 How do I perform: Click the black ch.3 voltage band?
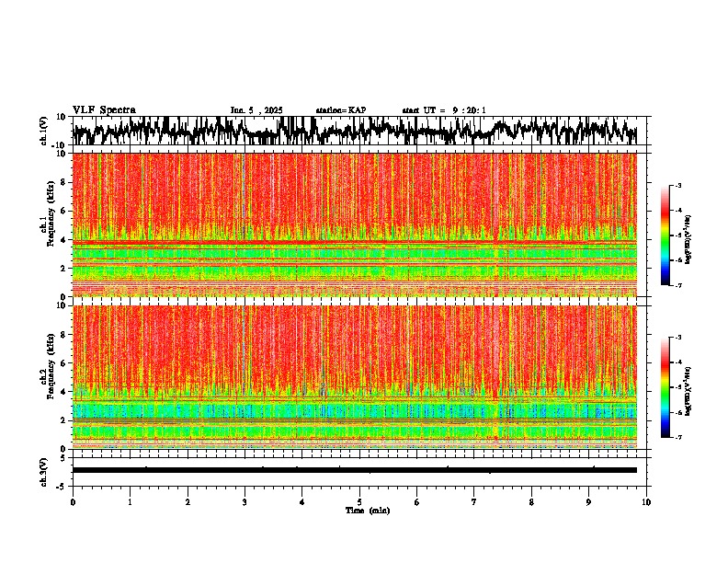pyautogui.click(x=355, y=470)
